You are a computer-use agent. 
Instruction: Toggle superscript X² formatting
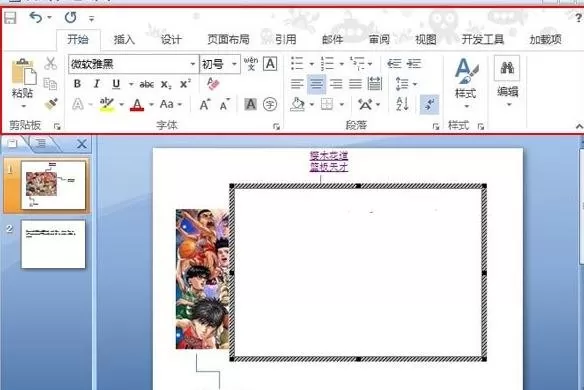[x=185, y=84]
